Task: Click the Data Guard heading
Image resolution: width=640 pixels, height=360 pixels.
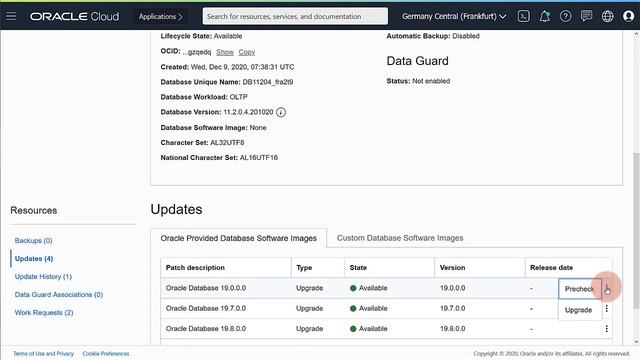Action: point(417,61)
